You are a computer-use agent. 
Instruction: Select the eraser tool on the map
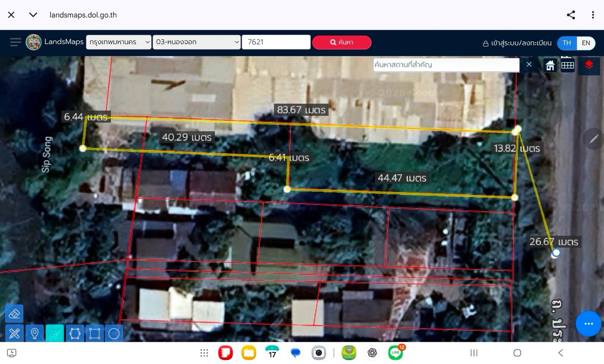pos(15,314)
